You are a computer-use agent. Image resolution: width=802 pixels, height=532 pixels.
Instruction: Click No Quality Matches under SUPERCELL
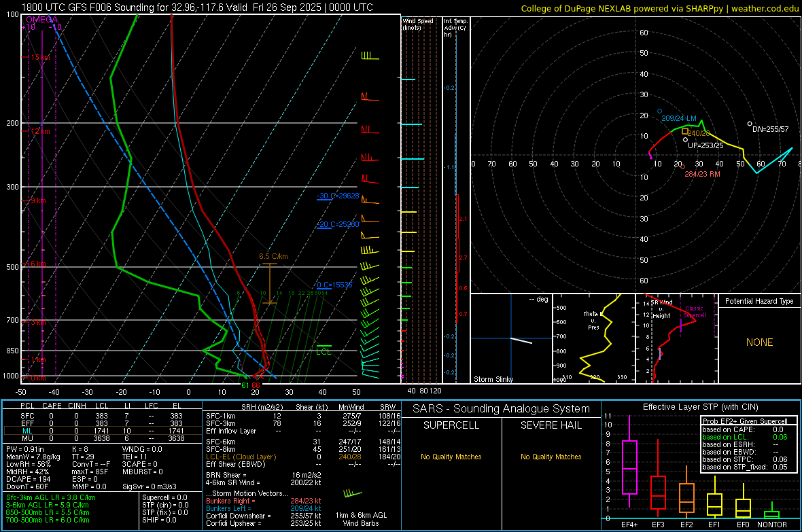coord(451,457)
